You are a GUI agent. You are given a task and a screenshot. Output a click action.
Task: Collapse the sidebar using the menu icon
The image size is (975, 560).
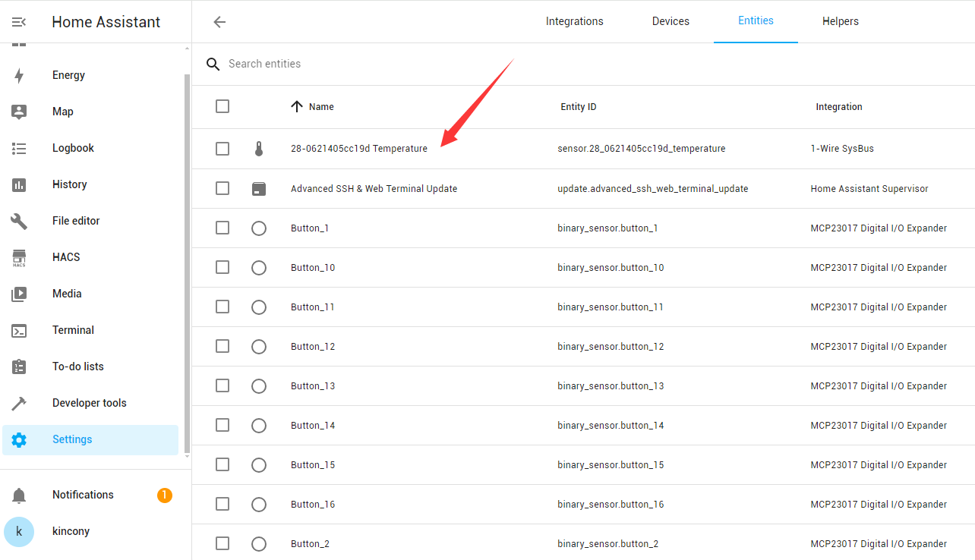[x=19, y=22]
